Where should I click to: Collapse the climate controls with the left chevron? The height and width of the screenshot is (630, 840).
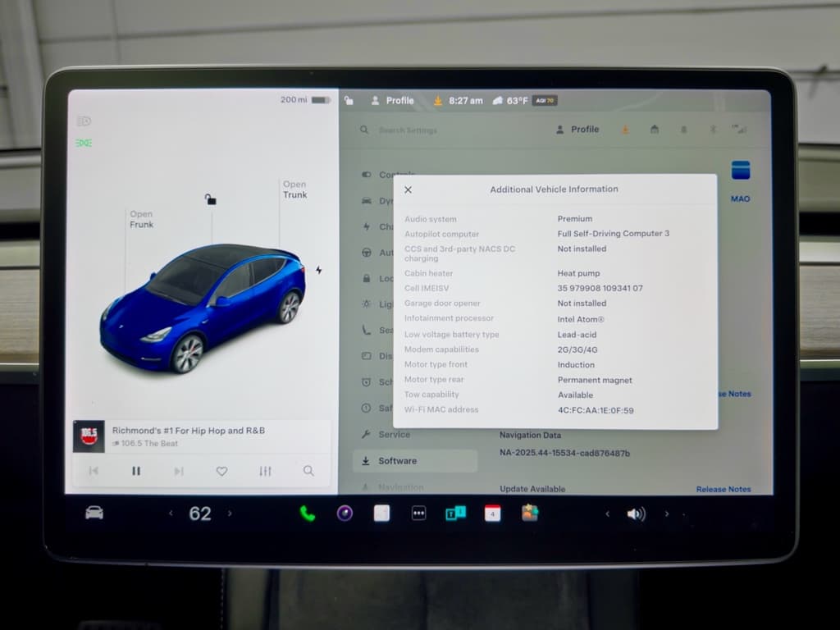pyautogui.click(x=170, y=514)
